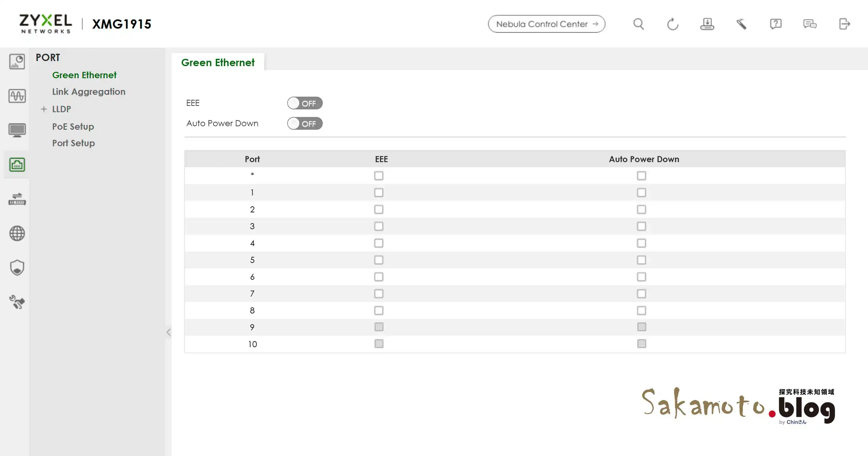The image size is (868, 456).
Task: Collapse the side navigation panel arrow
Action: pos(169,332)
